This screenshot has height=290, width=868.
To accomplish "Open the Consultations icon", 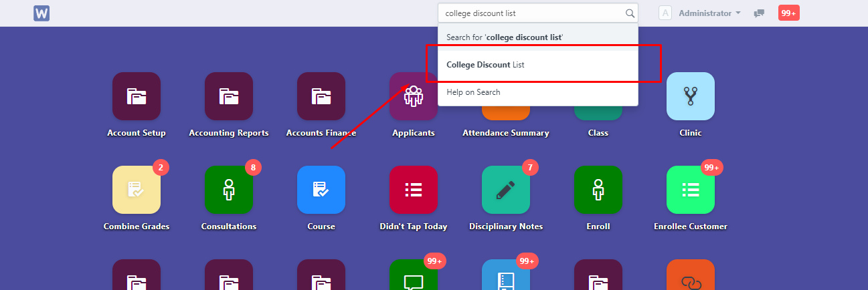I will [x=229, y=190].
